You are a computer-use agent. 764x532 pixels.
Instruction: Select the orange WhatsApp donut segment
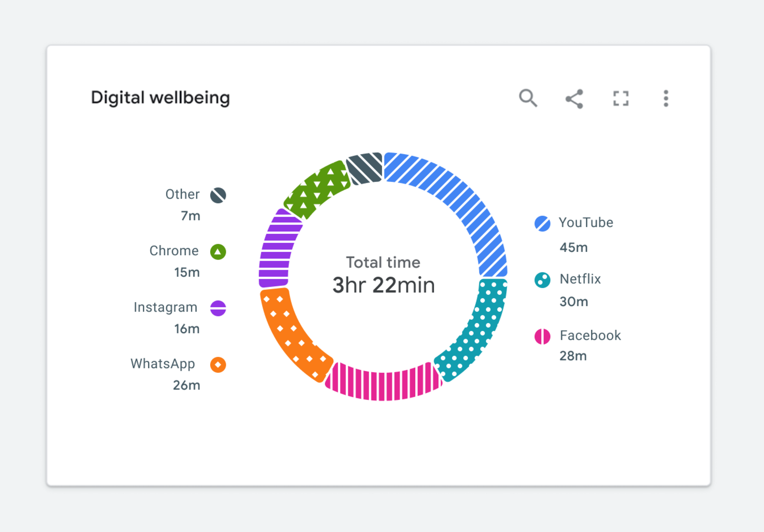coord(291,334)
